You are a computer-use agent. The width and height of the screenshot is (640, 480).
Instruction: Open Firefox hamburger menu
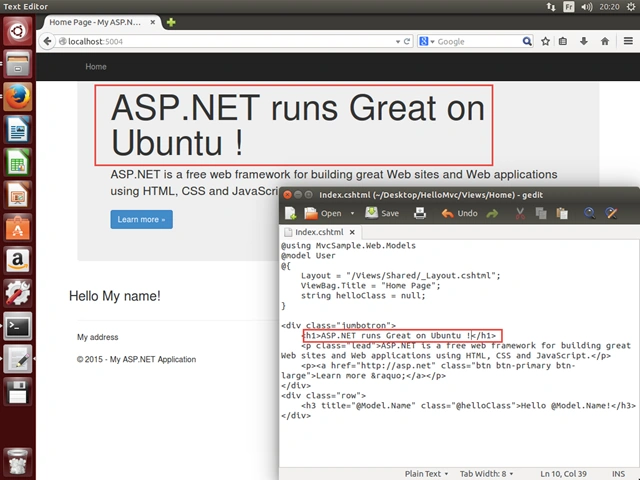pos(628,41)
